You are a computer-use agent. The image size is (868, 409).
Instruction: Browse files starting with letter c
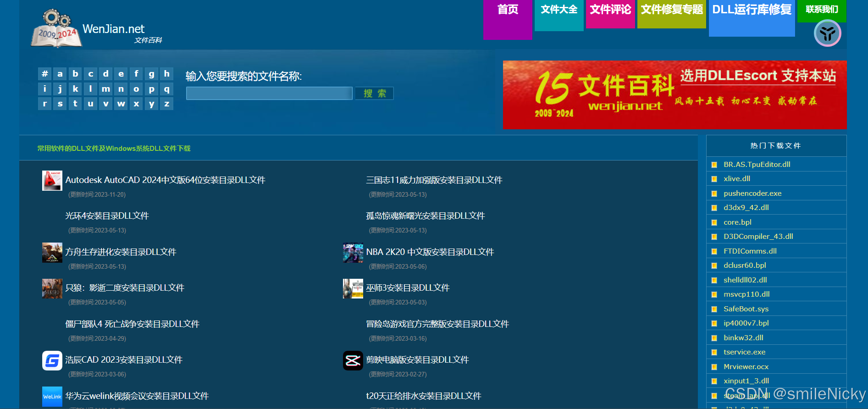pyautogui.click(x=90, y=74)
